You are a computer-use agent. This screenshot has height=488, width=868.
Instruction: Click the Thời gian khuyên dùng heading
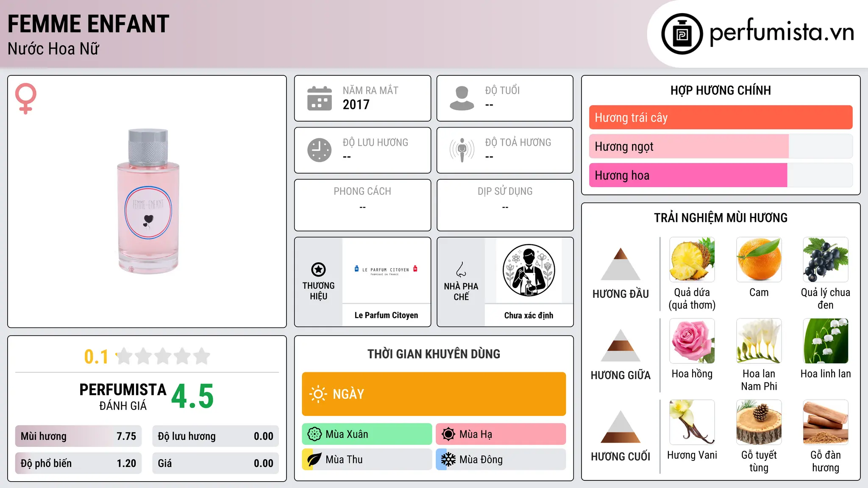[x=434, y=354]
